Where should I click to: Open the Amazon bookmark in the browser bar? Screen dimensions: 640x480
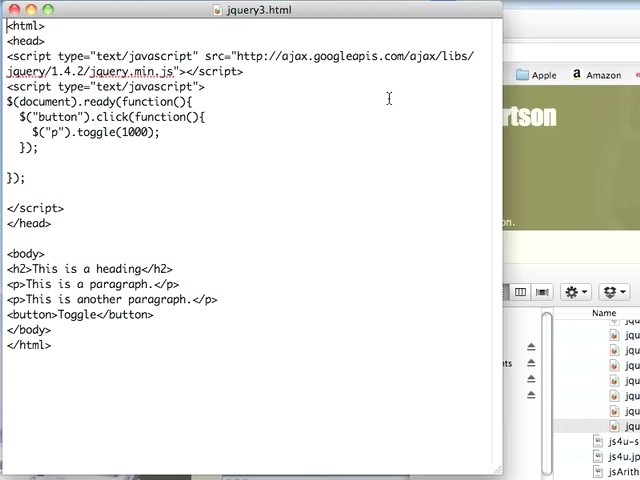tap(597, 75)
